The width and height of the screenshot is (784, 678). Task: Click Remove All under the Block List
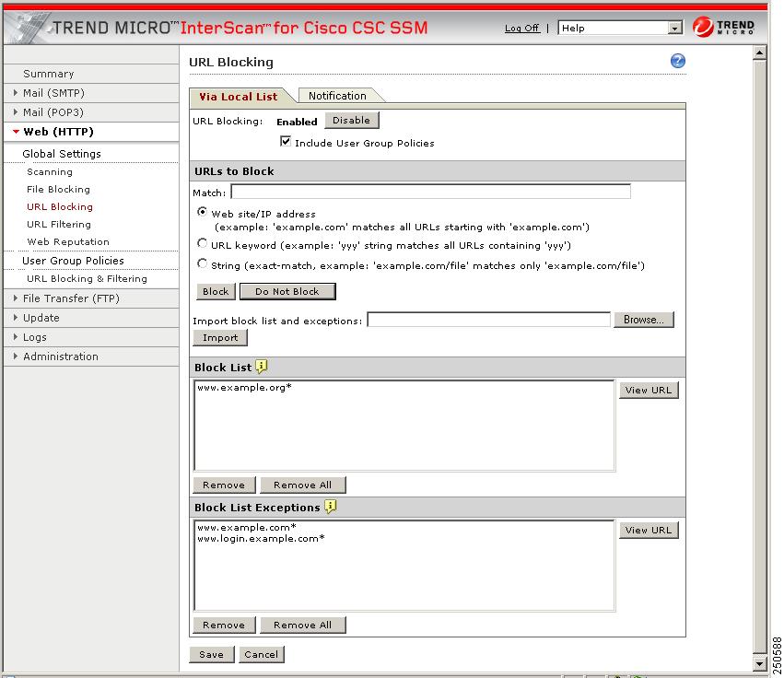point(302,485)
